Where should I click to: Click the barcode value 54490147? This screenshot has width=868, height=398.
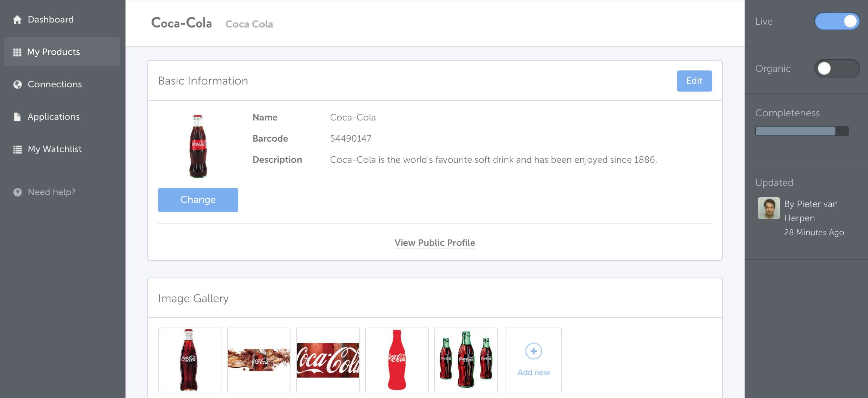(350, 139)
